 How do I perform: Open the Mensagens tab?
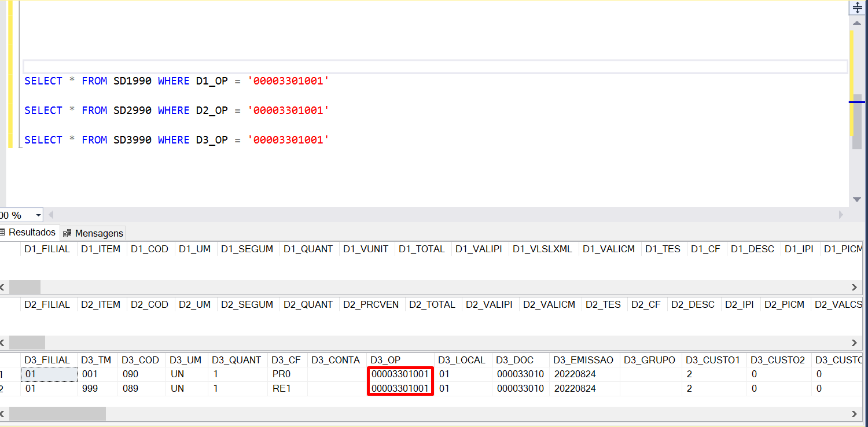(93, 233)
